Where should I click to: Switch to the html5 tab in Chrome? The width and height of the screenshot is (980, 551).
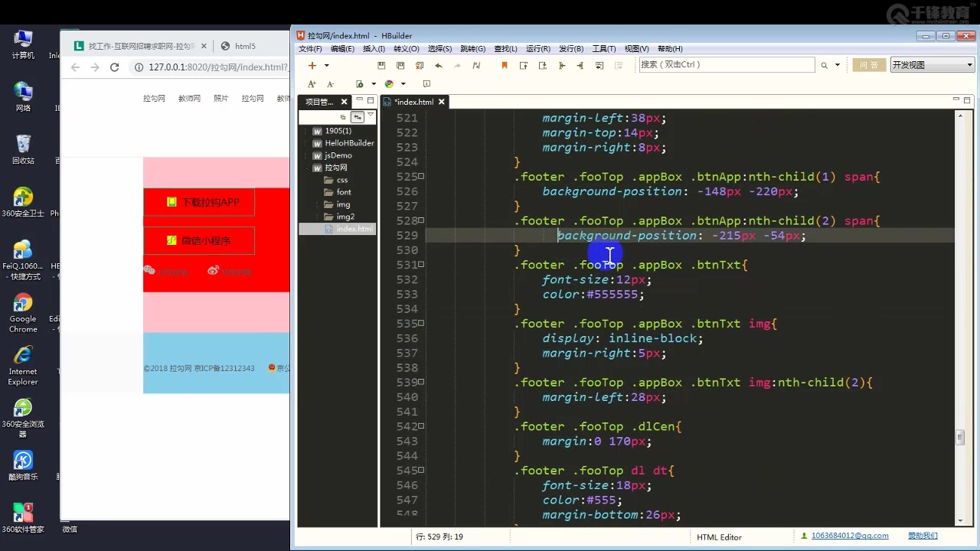pyautogui.click(x=245, y=46)
